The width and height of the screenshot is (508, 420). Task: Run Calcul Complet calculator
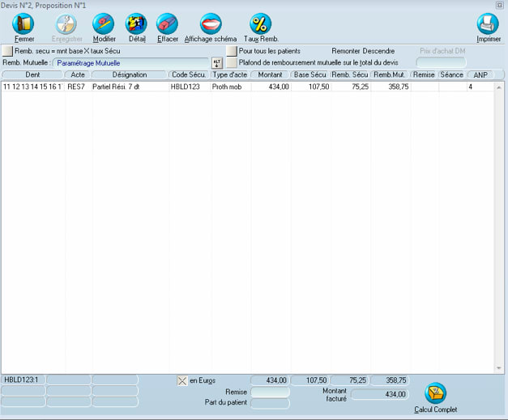[435, 393]
